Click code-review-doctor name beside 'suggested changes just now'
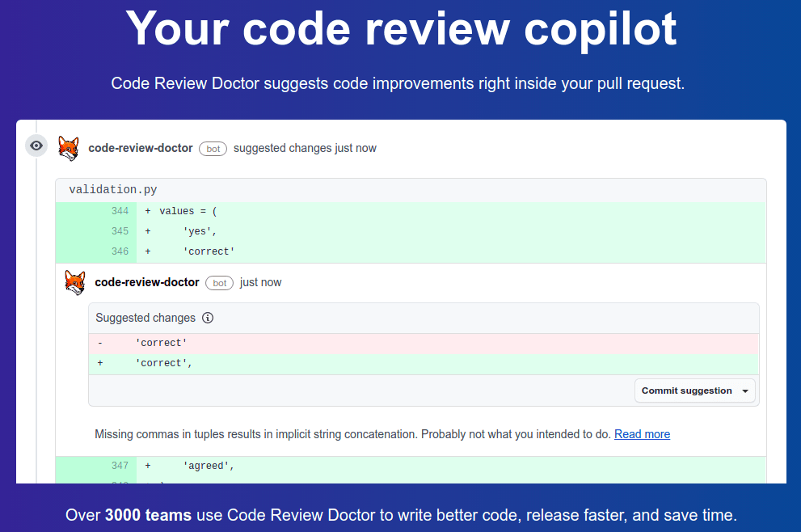The width and height of the screenshot is (801, 532). pyautogui.click(x=141, y=148)
